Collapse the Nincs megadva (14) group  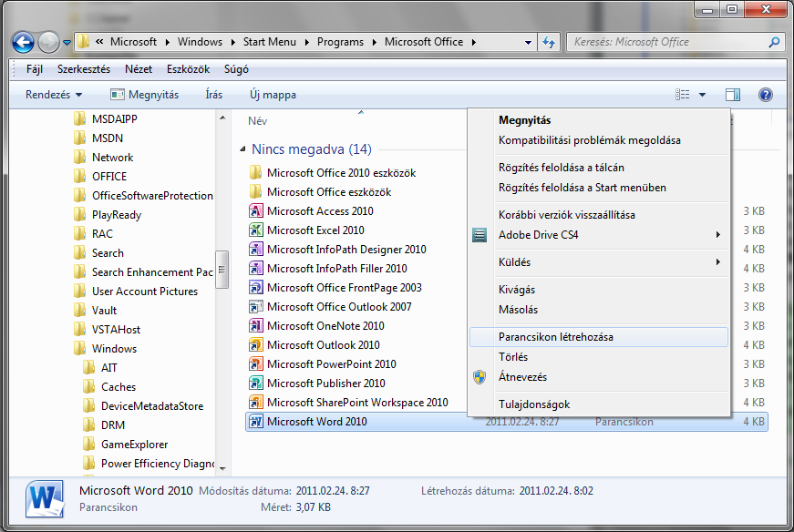tap(243, 149)
